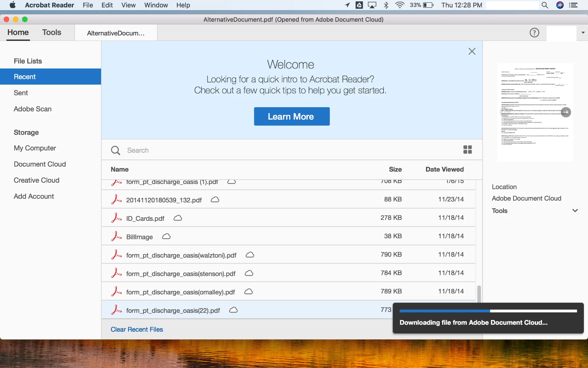Click next arrow on document preview

[566, 112]
